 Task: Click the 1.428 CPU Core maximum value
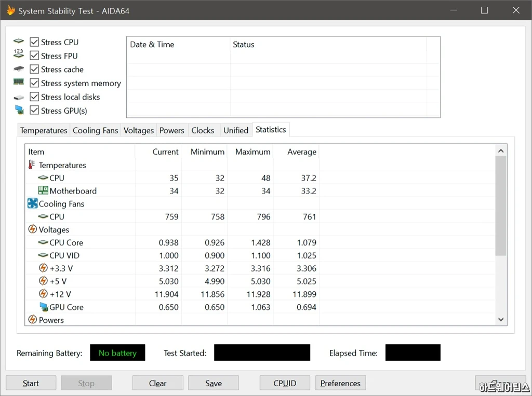point(261,242)
